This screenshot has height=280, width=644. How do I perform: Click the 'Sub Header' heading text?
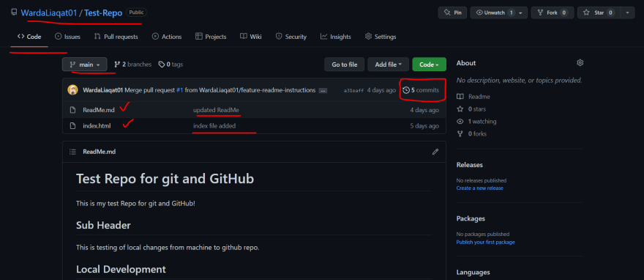[x=103, y=225]
